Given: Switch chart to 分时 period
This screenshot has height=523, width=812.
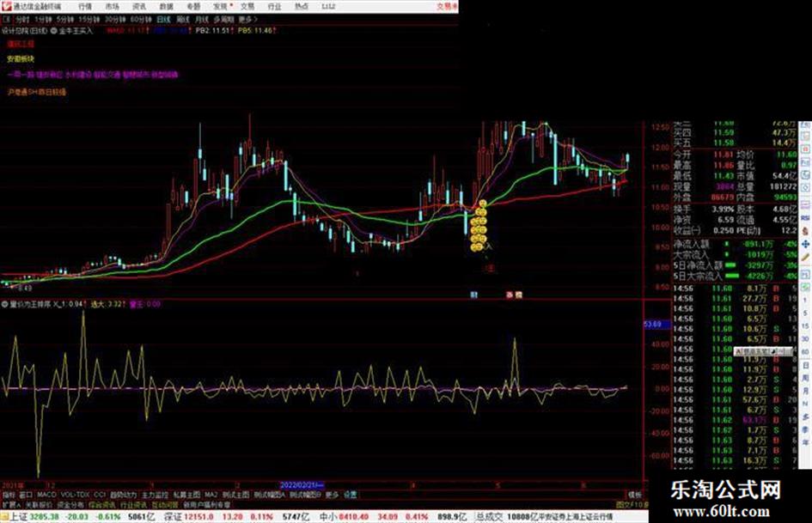Looking at the screenshot, I should (x=21, y=19).
